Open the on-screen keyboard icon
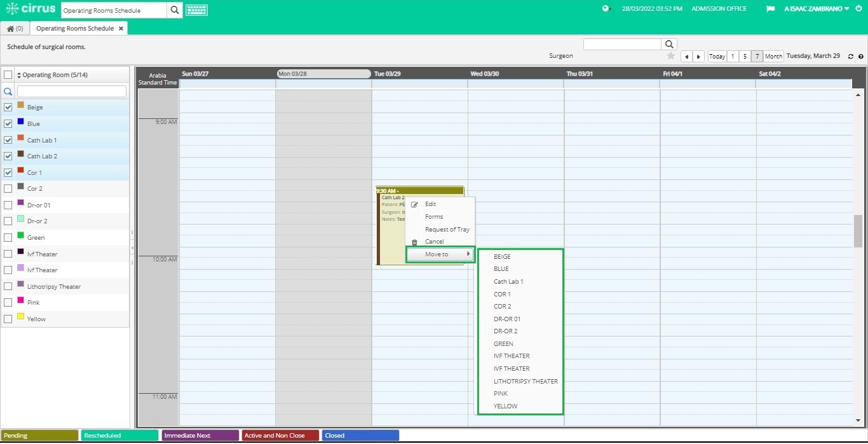The height and width of the screenshot is (444, 868). click(x=196, y=10)
